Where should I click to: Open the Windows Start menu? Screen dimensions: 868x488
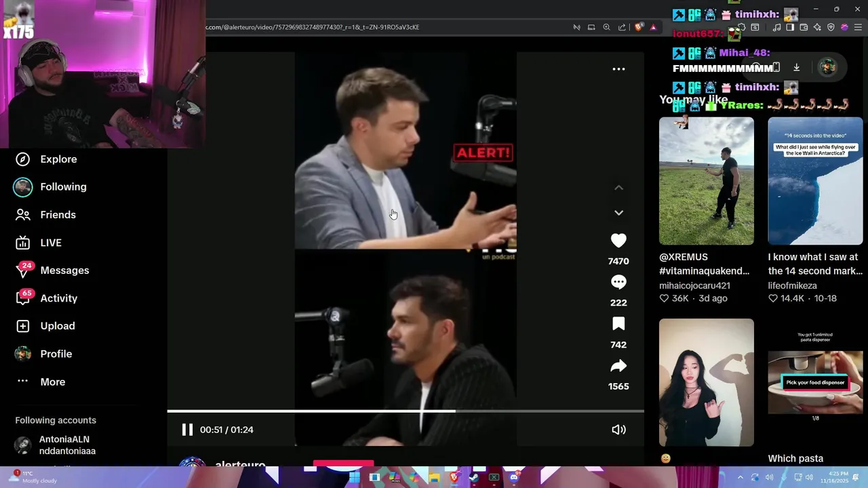(x=354, y=477)
